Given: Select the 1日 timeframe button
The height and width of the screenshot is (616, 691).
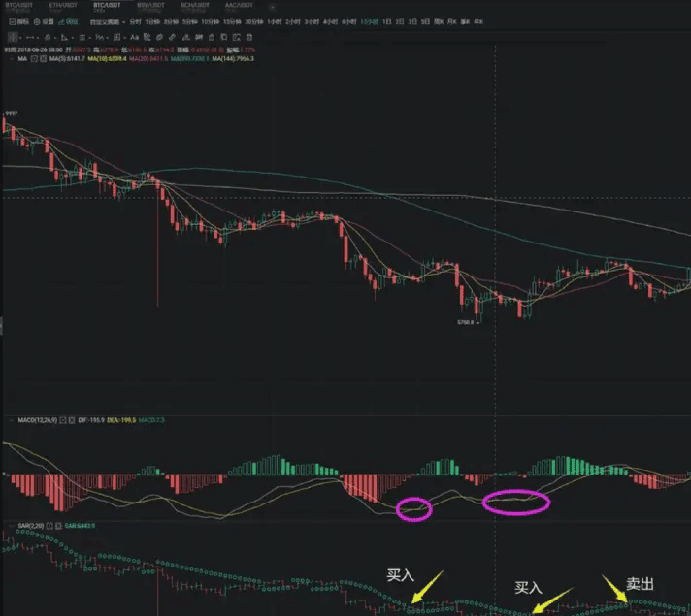Looking at the screenshot, I should tap(387, 22).
